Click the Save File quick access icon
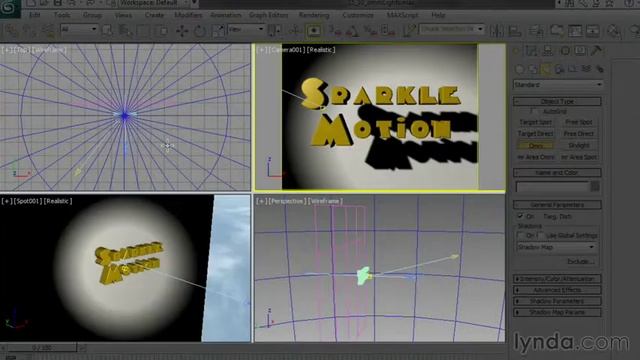 (58, 3)
